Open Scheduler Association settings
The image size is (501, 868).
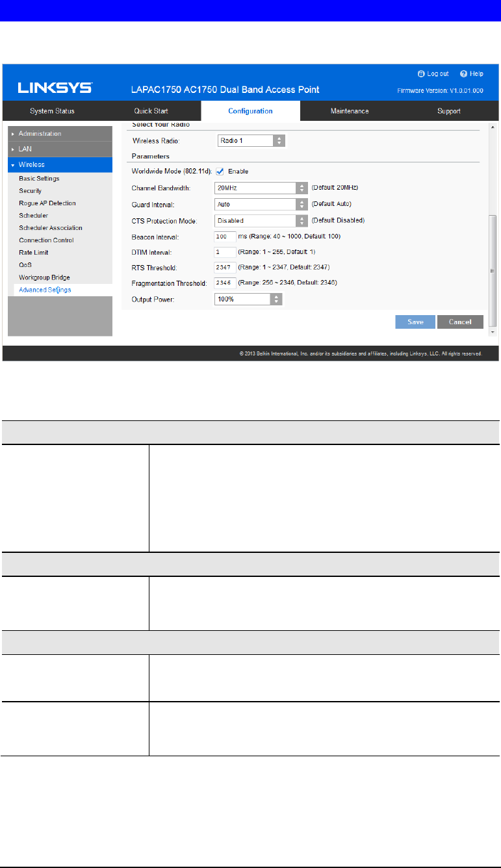coord(51,228)
